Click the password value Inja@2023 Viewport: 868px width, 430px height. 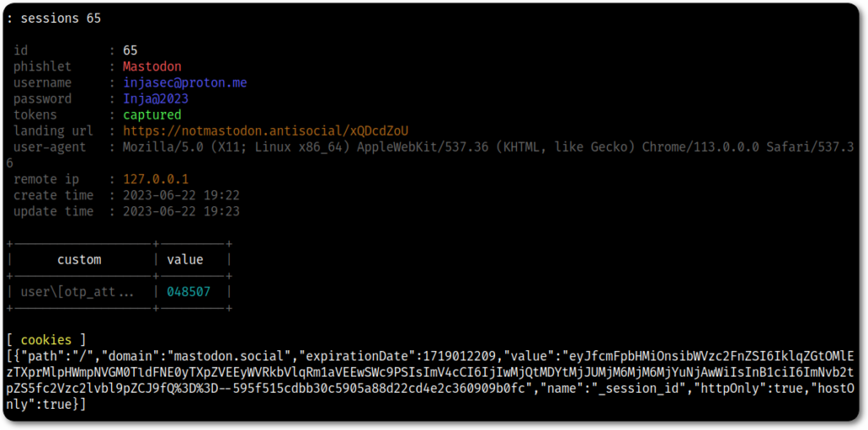pos(155,98)
